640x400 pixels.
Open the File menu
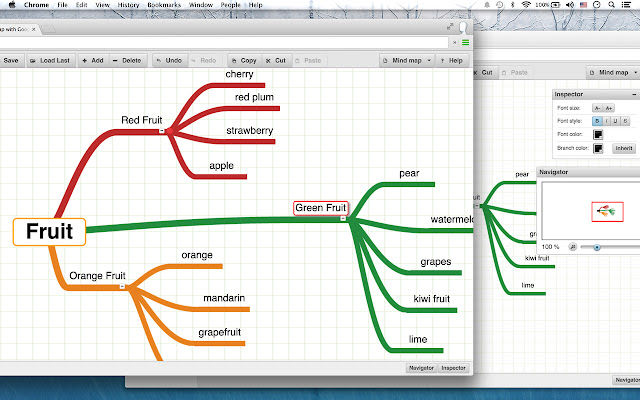(62, 5)
